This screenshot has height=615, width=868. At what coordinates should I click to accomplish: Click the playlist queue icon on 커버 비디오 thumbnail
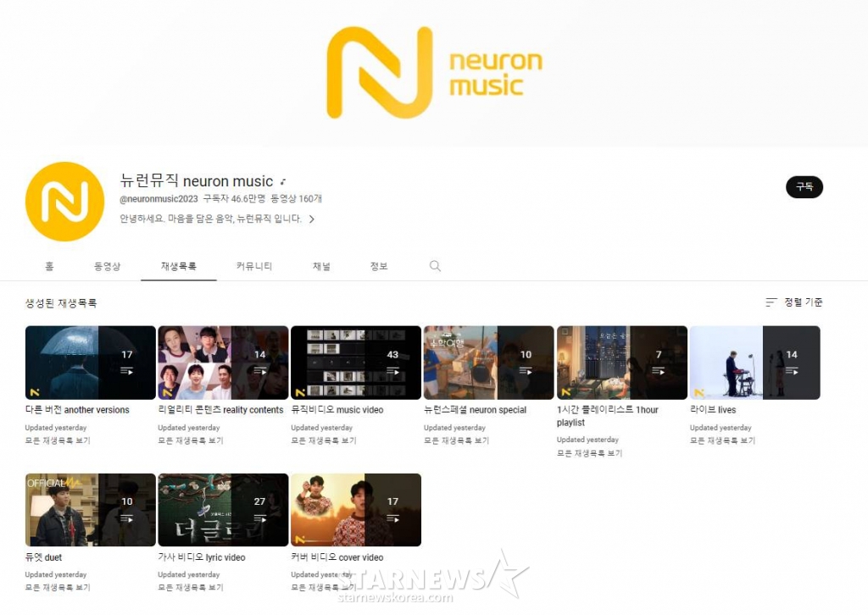[392, 518]
